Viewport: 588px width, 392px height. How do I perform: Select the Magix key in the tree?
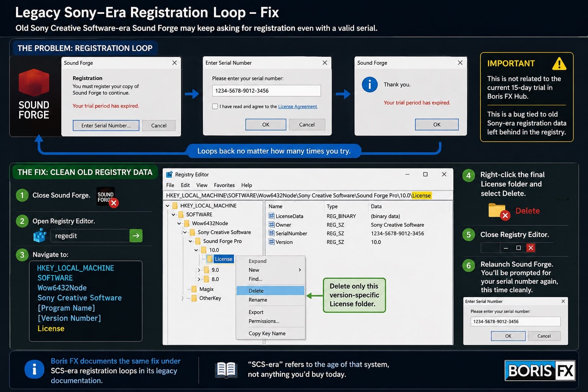206,289
